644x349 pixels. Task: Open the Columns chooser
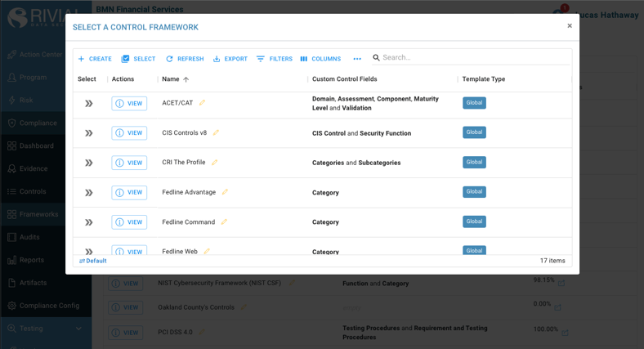320,59
